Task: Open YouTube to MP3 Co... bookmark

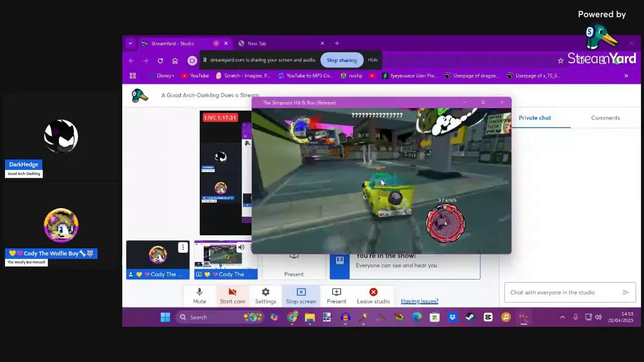Action: tap(305, 76)
